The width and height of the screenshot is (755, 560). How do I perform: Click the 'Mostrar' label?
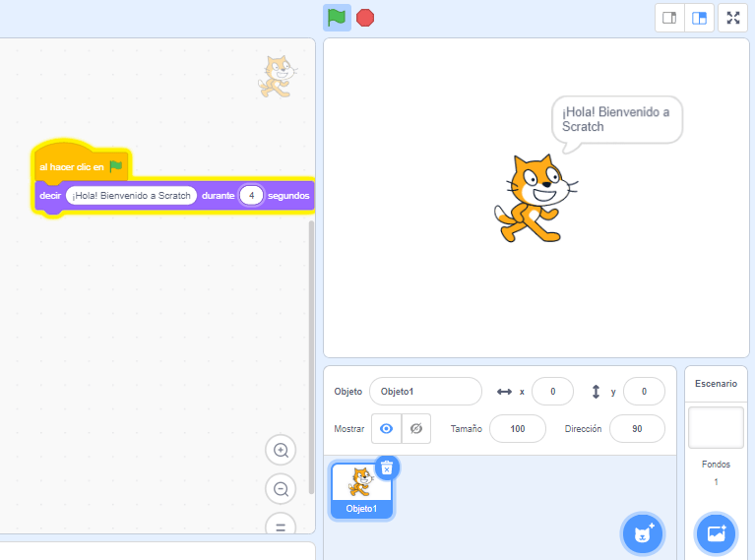click(349, 428)
